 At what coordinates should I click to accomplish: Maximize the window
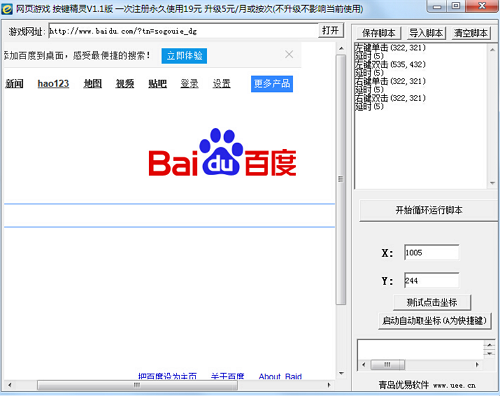click(456, 6)
